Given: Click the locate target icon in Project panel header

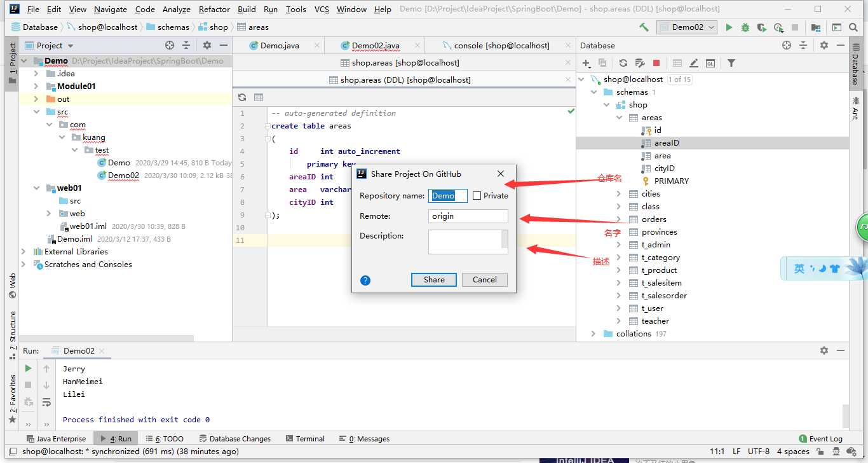Looking at the screenshot, I should [170, 45].
